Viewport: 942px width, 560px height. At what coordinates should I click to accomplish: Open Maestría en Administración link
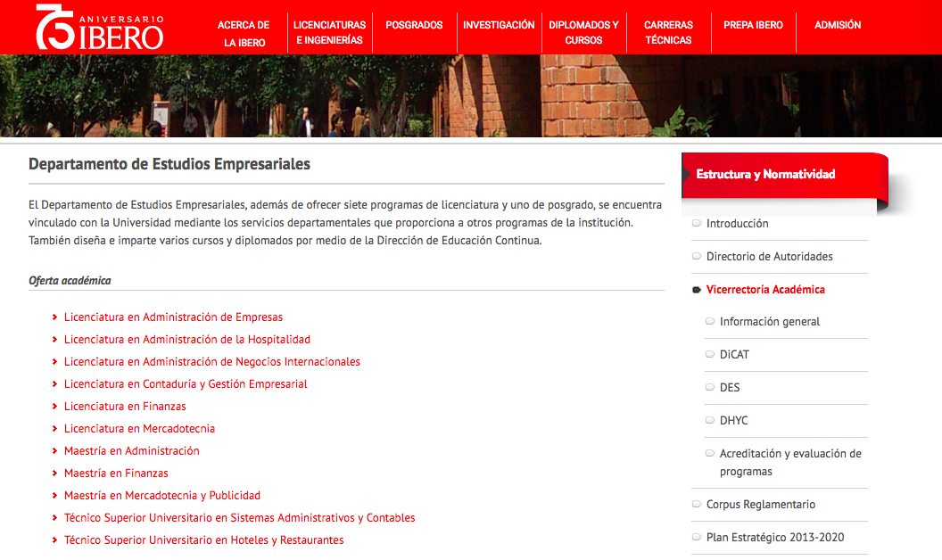[131, 450]
